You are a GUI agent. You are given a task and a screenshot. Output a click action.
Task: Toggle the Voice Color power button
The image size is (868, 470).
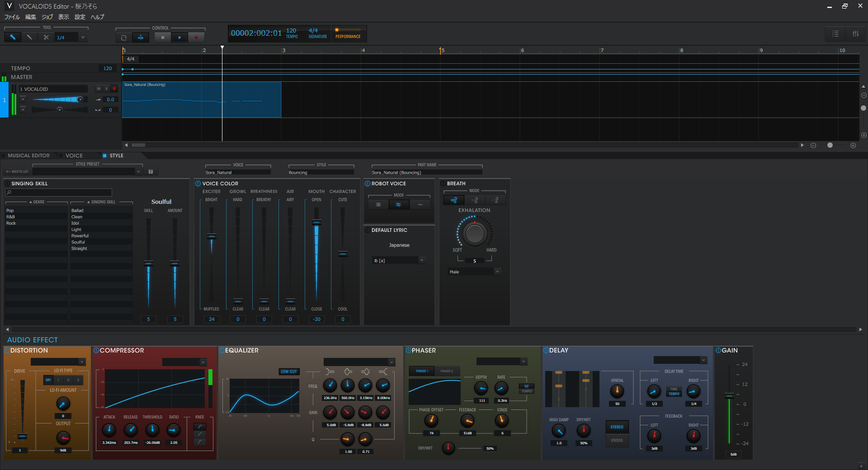[x=198, y=183]
